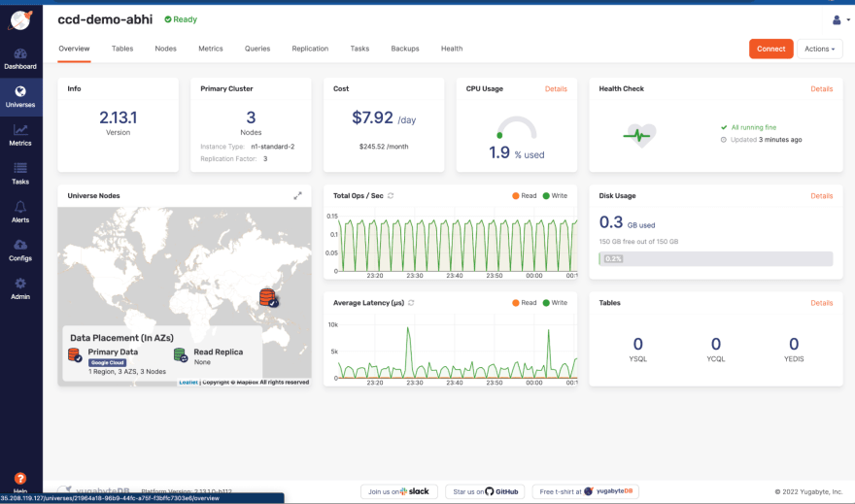Open the Actions dropdown
The width and height of the screenshot is (855, 504).
(820, 49)
